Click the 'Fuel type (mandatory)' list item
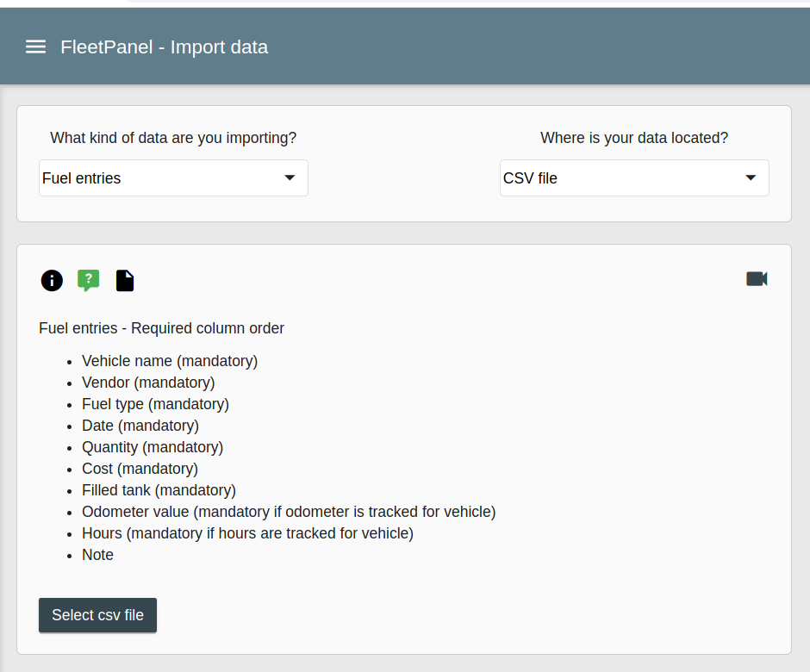This screenshot has width=810, height=672. pyautogui.click(x=155, y=404)
